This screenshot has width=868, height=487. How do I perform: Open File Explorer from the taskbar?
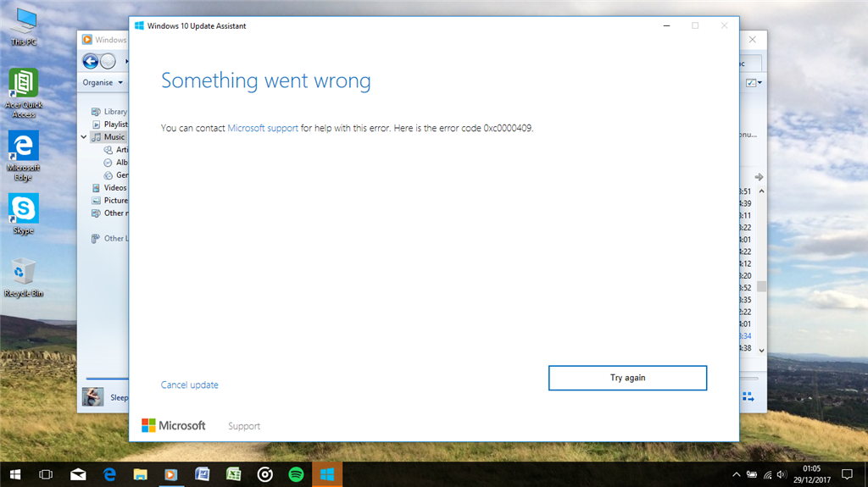tap(141, 474)
